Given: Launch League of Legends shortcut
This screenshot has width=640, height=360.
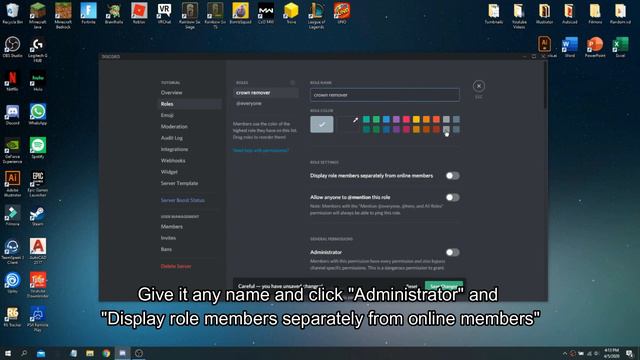Looking at the screenshot, I should click(x=316, y=16).
